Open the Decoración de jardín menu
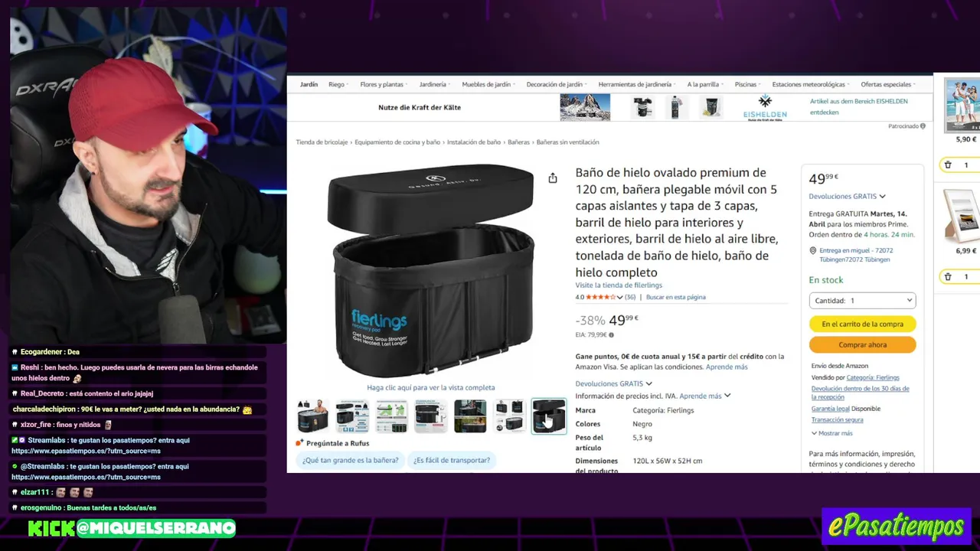 pos(557,84)
